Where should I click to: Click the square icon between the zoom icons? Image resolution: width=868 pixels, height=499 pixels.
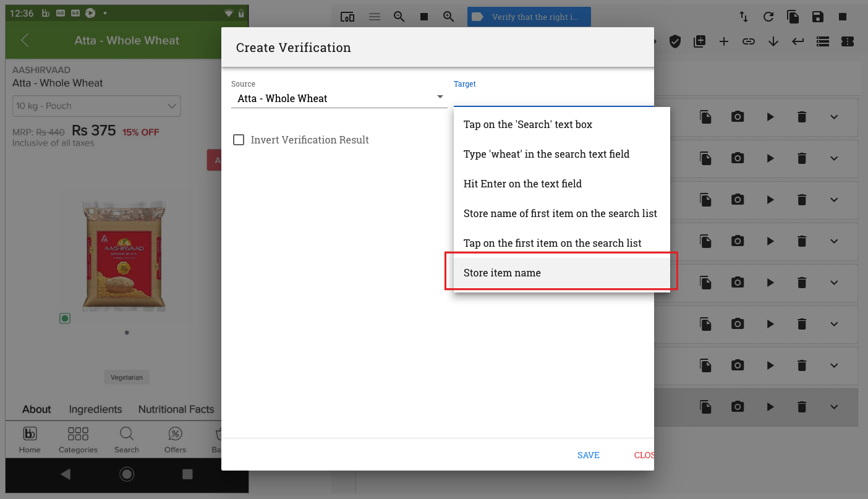point(424,17)
